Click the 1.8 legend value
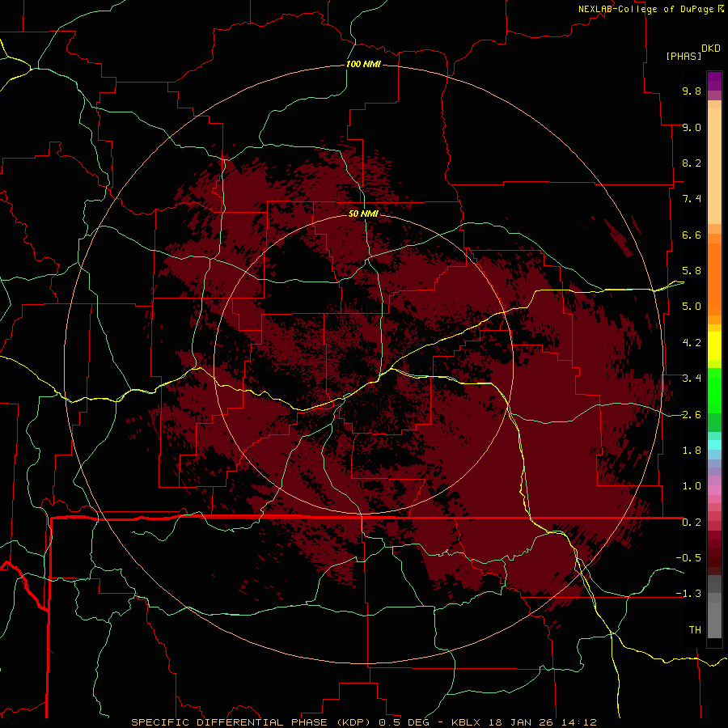The width and height of the screenshot is (728, 728). 692,451
